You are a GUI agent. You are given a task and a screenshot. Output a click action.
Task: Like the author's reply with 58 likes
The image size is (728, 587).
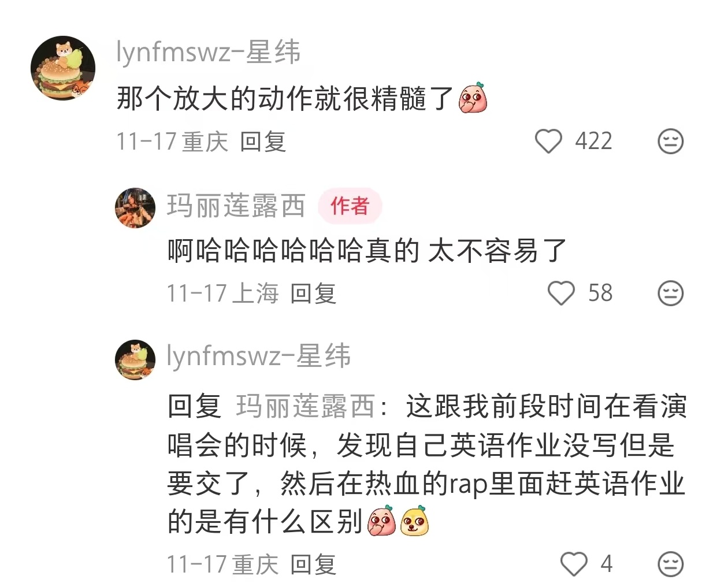561,293
